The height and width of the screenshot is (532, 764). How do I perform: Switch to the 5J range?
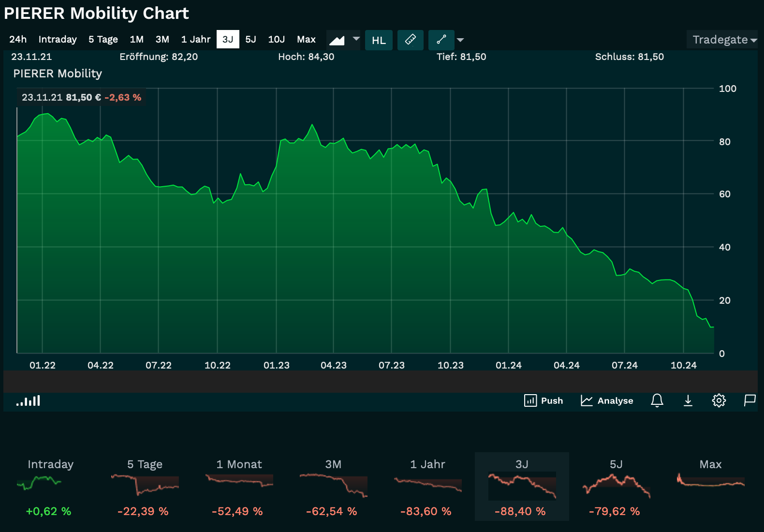[x=250, y=39]
